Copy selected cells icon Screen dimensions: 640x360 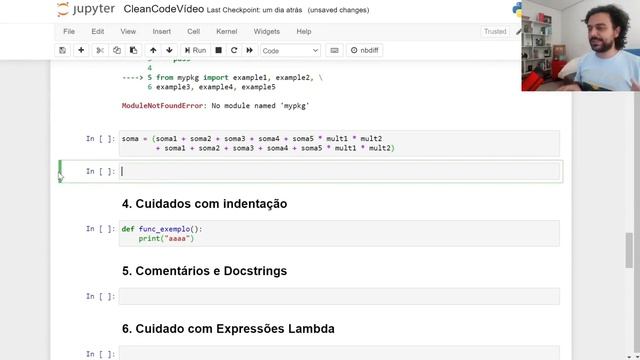pos(117,50)
